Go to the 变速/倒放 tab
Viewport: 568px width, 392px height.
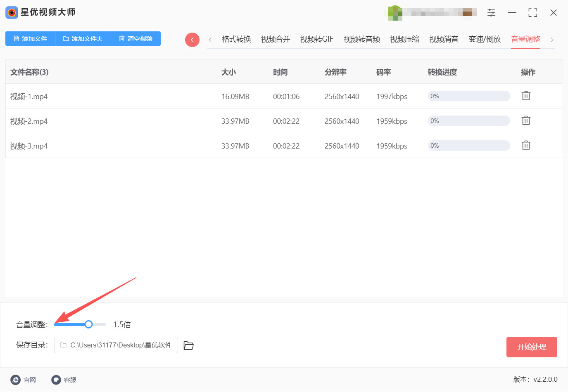pos(485,39)
